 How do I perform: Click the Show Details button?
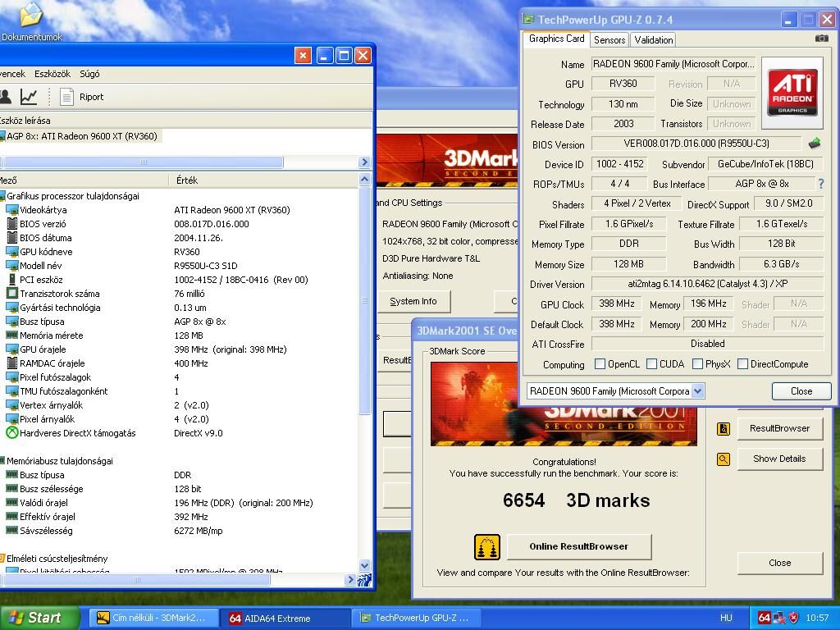pos(779,459)
